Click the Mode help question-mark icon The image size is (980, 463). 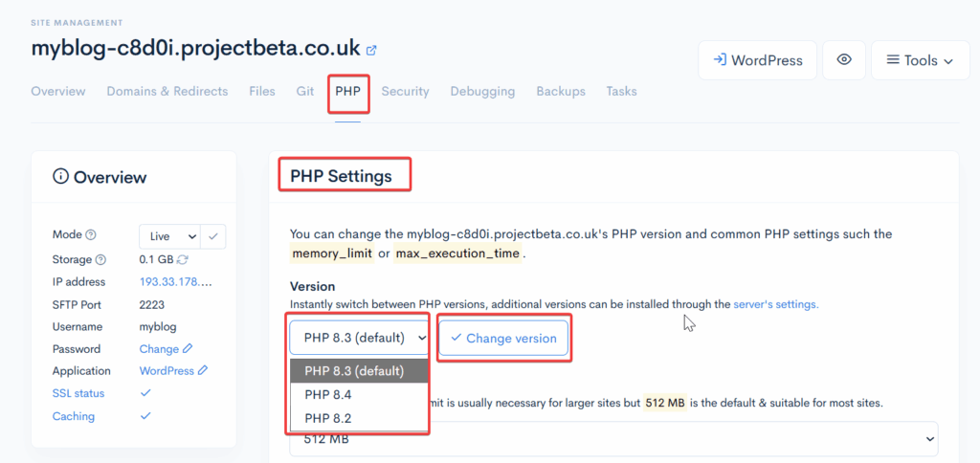(x=91, y=235)
